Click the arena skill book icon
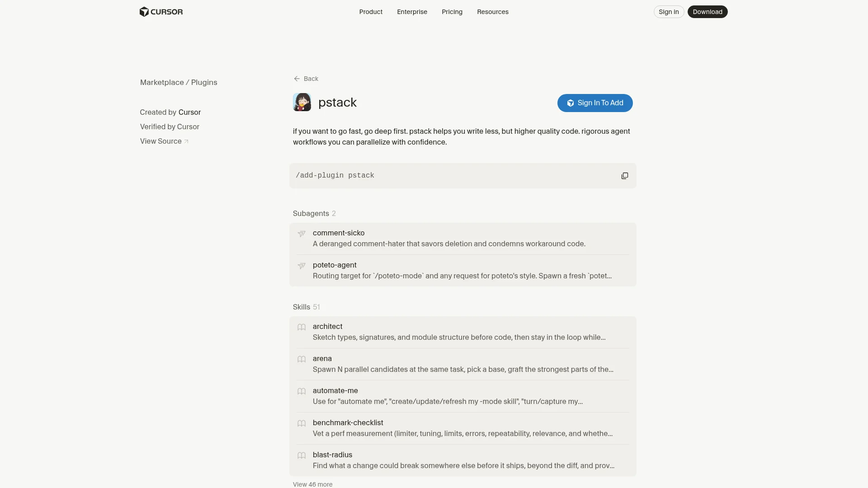Viewport: 868px width, 488px height. pos(302,359)
